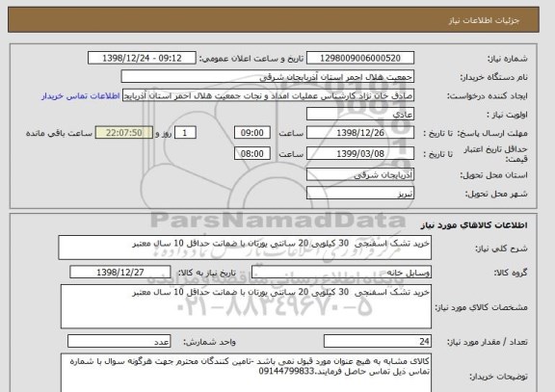
Task: Open buyer contact information link
Action: pyautogui.click(x=81, y=96)
